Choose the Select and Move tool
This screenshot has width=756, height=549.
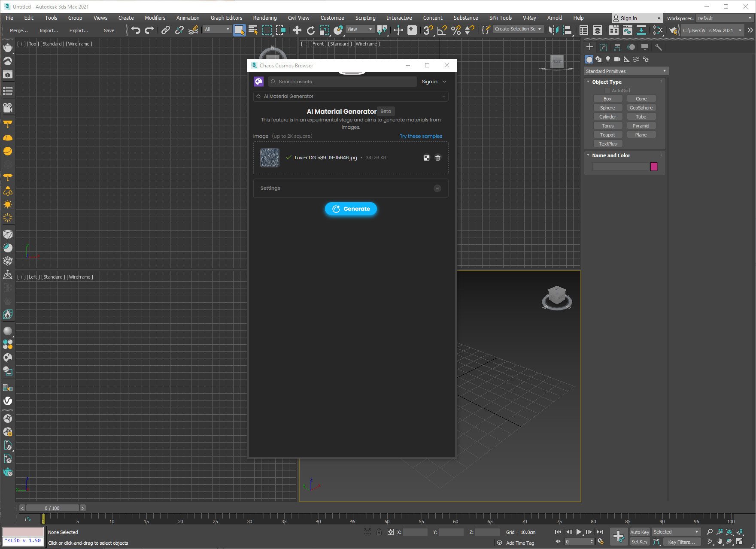(x=297, y=30)
